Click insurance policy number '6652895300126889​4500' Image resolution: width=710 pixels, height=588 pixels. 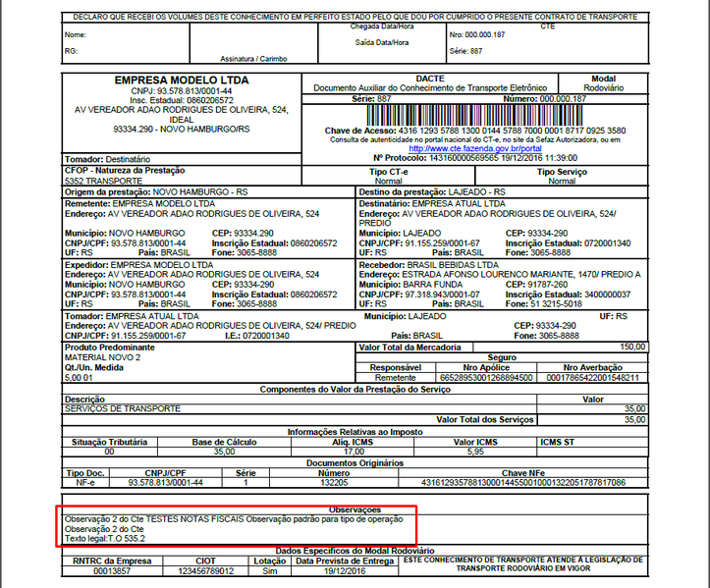[x=486, y=378]
